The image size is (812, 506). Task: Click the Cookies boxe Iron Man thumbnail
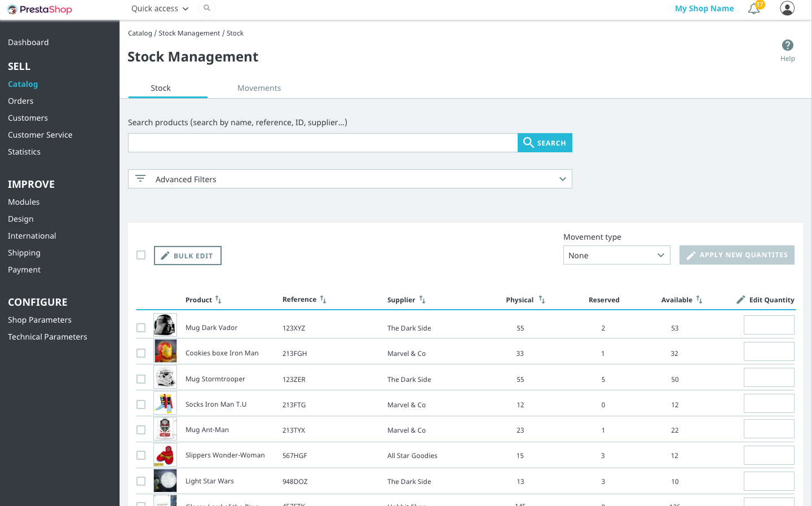(165, 351)
